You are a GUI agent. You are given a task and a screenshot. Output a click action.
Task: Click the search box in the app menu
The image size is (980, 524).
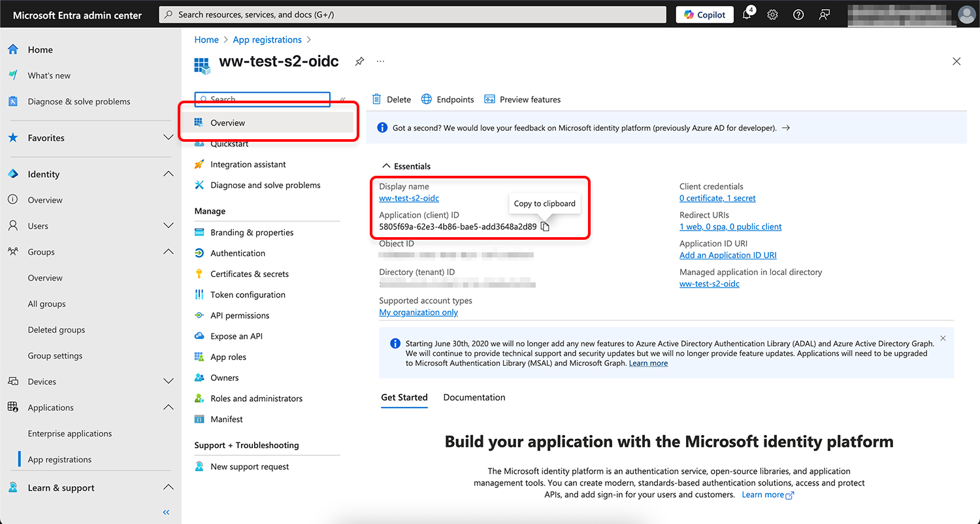pos(261,99)
